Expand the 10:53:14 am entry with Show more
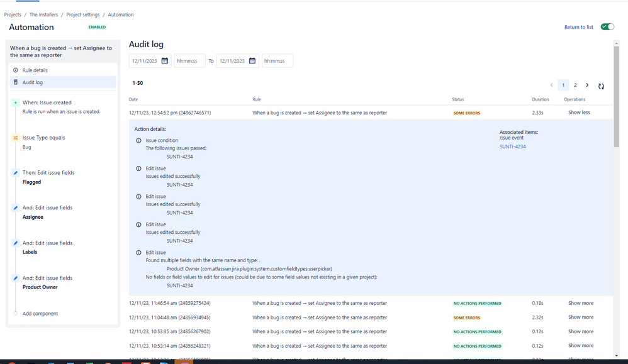 point(580,346)
